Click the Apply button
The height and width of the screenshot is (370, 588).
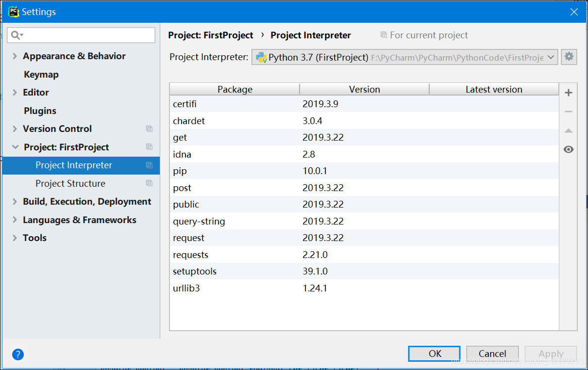coord(551,354)
